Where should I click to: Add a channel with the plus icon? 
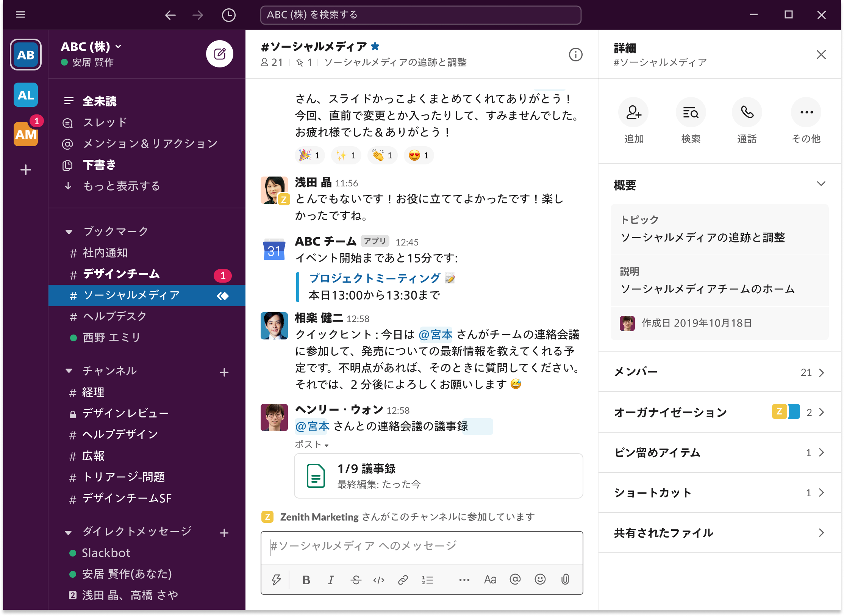(224, 372)
